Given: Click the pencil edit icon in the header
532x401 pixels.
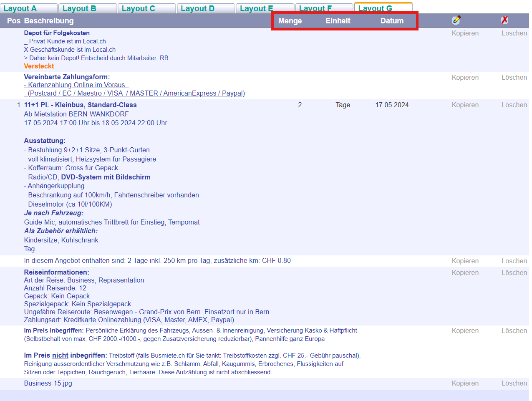Looking at the screenshot, I should coord(456,20).
